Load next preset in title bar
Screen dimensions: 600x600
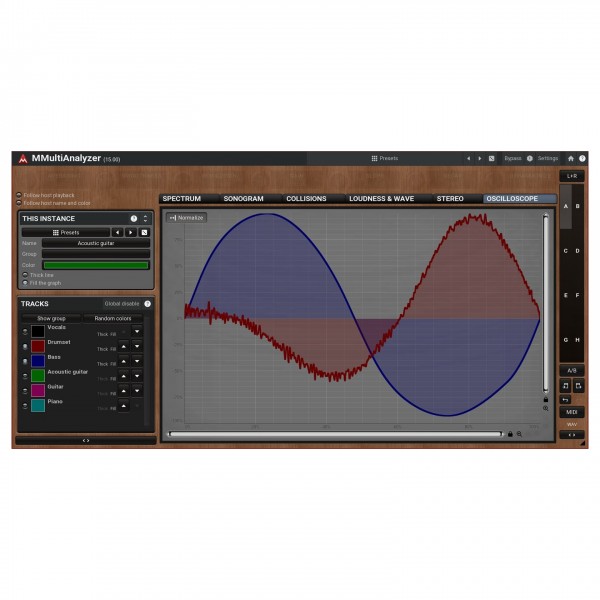480,158
